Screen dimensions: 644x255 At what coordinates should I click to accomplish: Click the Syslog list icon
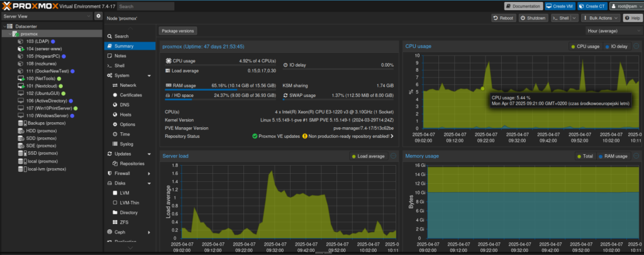click(x=115, y=144)
